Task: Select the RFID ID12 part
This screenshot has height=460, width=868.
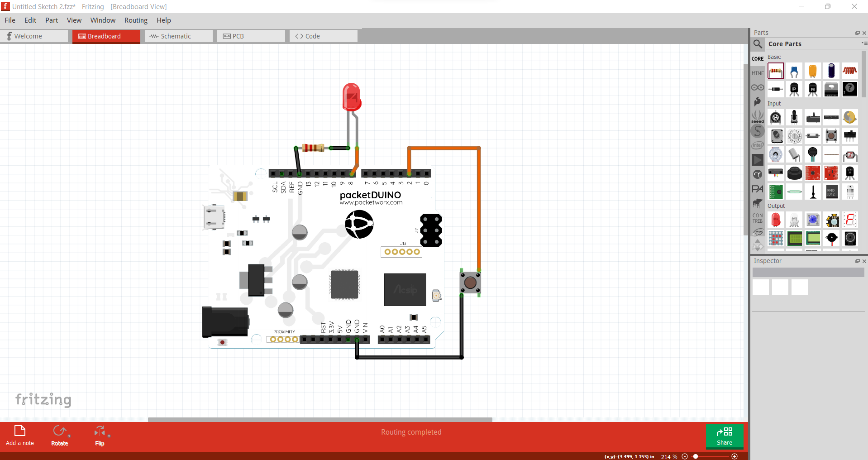Action: click(x=831, y=192)
